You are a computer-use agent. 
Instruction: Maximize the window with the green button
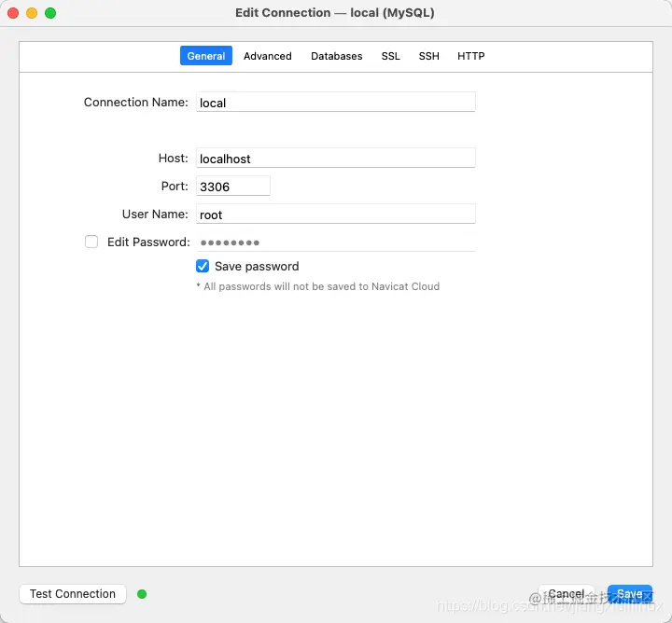(x=50, y=13)
